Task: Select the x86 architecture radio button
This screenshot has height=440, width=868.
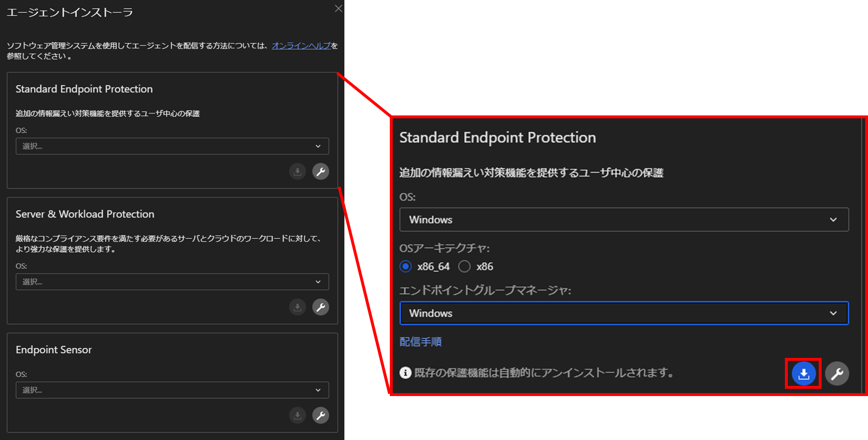Action: pos(464,267)
